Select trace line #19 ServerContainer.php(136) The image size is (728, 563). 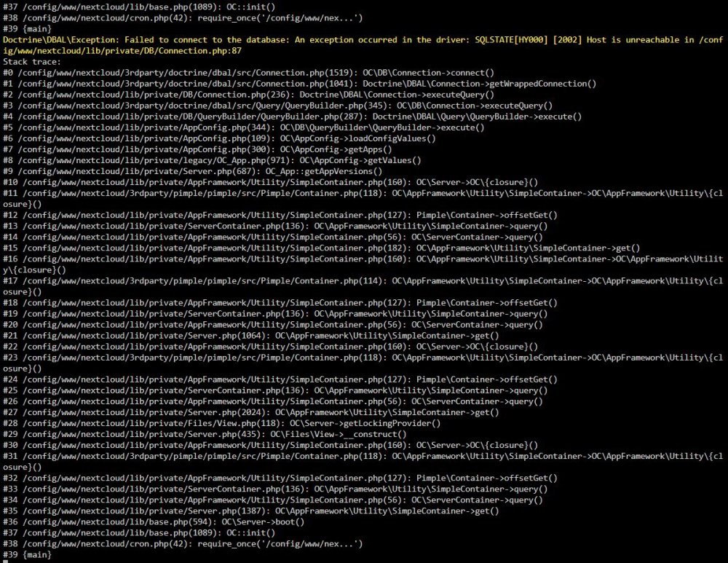[275, 314]
